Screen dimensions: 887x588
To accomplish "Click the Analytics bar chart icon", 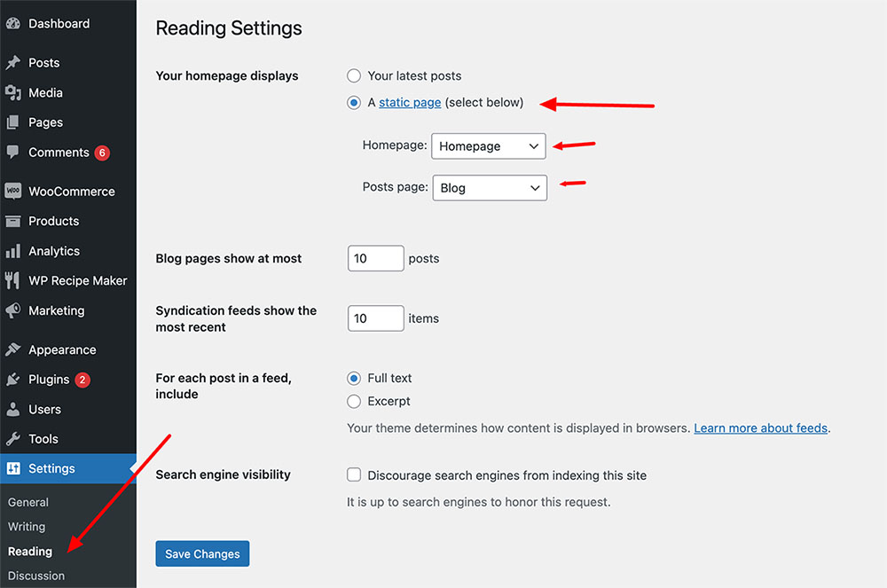I will [x=13, y=251].
